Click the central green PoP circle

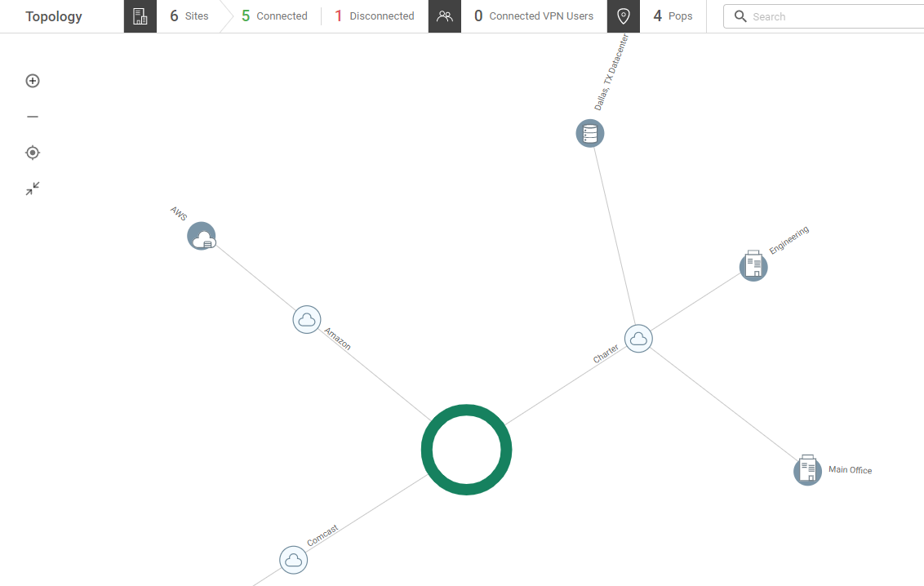(466, 449)
